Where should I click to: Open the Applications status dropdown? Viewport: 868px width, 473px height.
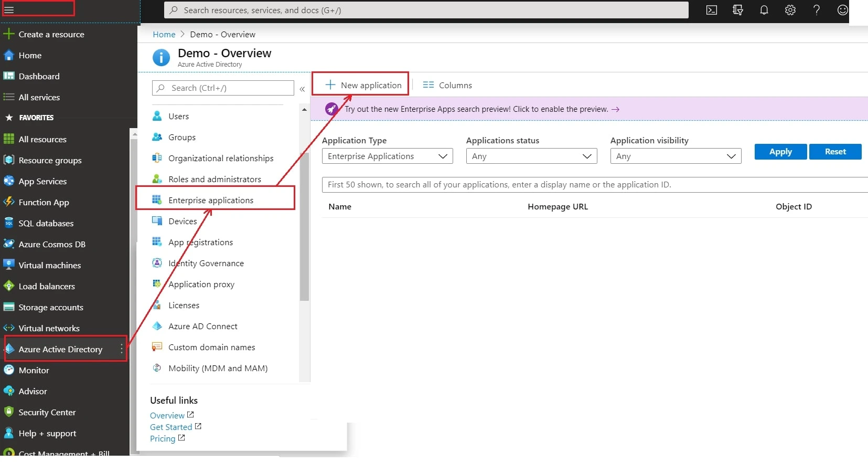531,156
